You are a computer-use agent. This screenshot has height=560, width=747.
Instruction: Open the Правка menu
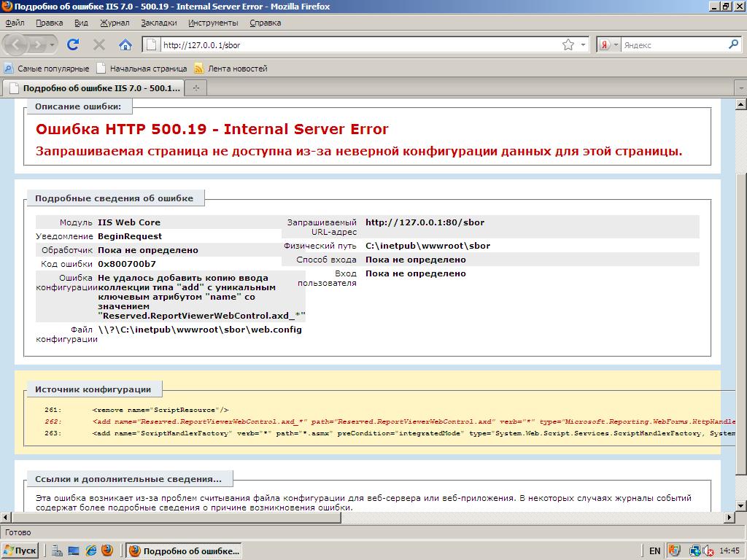[49, 23]
